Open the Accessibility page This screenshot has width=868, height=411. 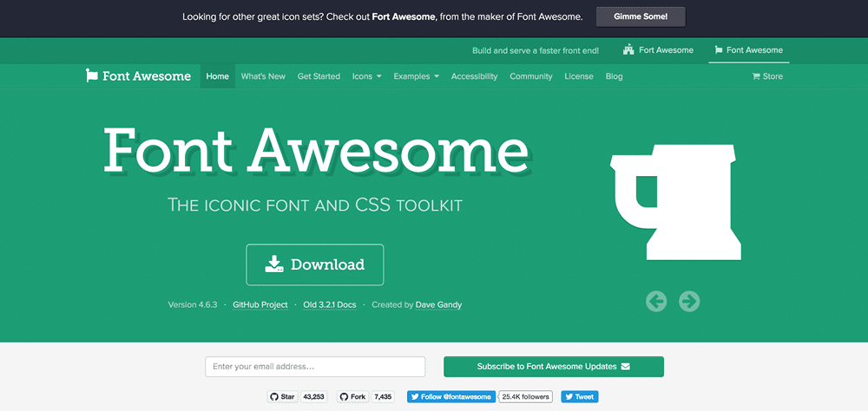pyautogui.click(x=475, y=76)
